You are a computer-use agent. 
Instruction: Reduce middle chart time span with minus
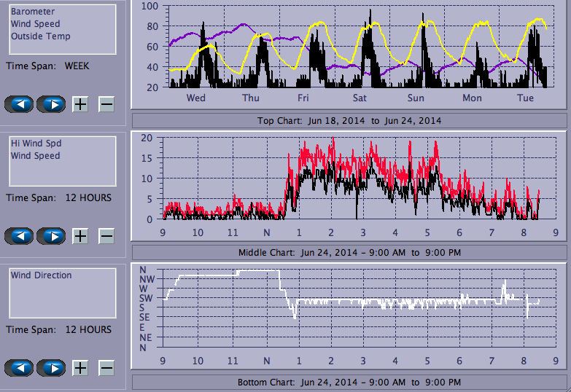click(106, 236)
